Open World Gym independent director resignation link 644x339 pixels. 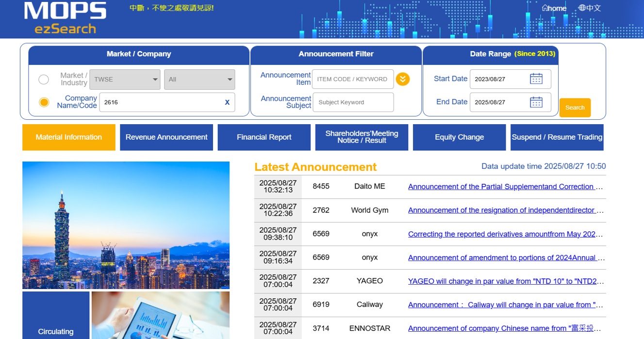click(505, 210)
